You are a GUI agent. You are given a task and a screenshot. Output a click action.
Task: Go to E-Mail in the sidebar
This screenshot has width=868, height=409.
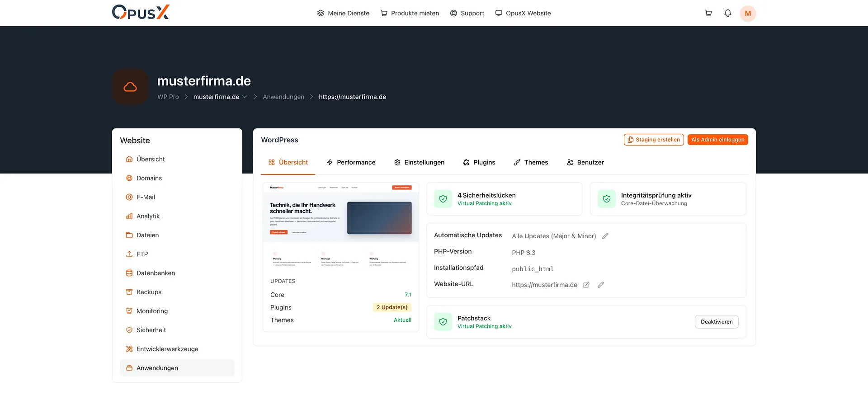pyautogui.click(x=177, y=197)
